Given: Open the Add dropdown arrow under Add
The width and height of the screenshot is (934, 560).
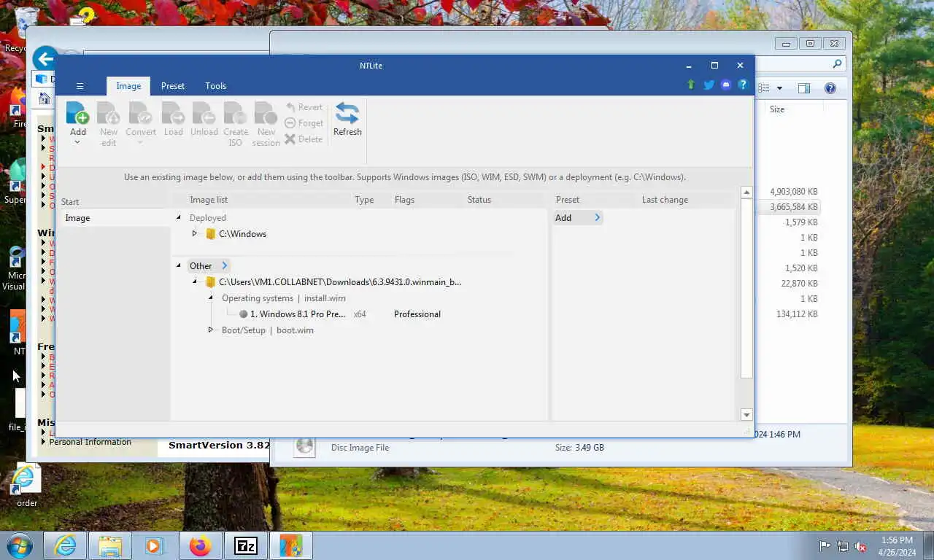Looking at the screenshot, I should [77, 142].
